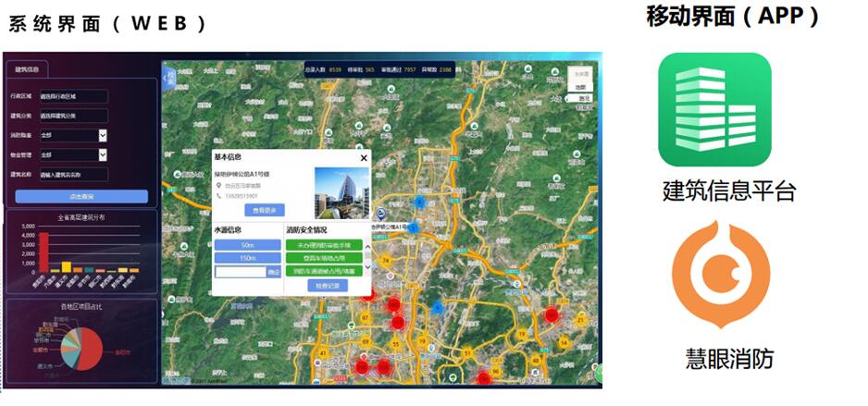Collapse the side panel with the map arrow
Image resolution: width=868 pixels, height=406 pixels.
(x=170, y=78)
